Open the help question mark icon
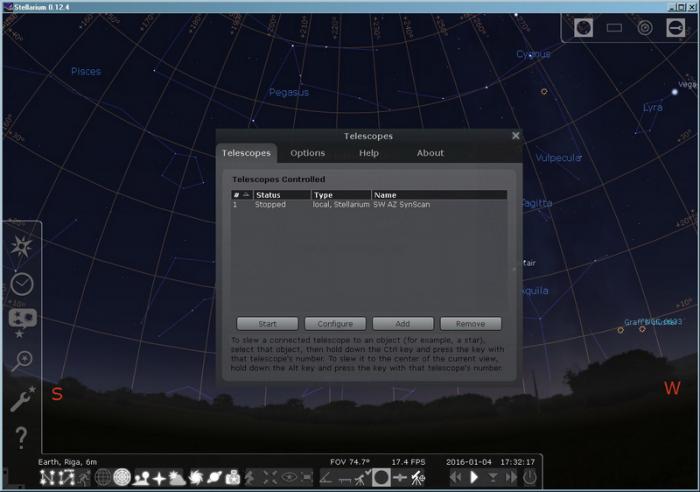Viewport: 700px width, 492px height. (21, 437)
